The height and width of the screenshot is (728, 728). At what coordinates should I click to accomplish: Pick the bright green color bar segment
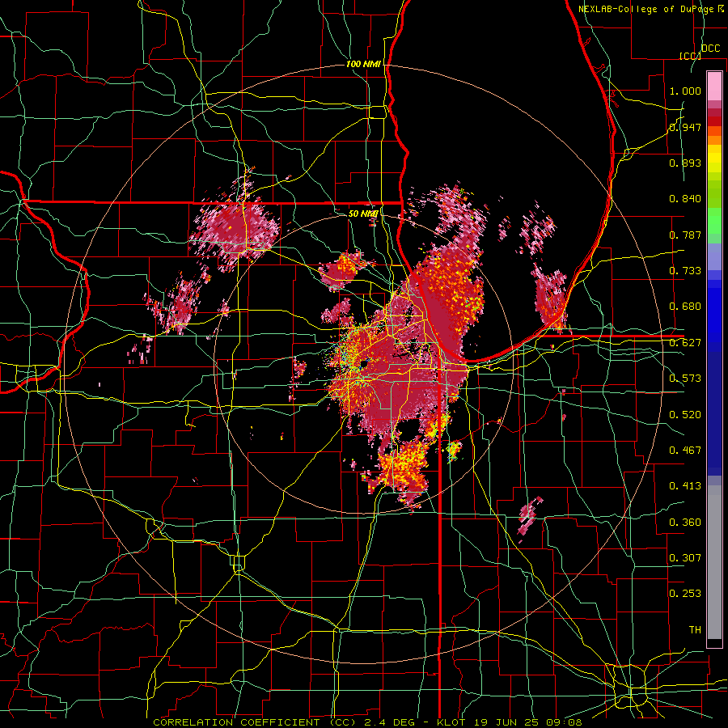tap(714, 221)
